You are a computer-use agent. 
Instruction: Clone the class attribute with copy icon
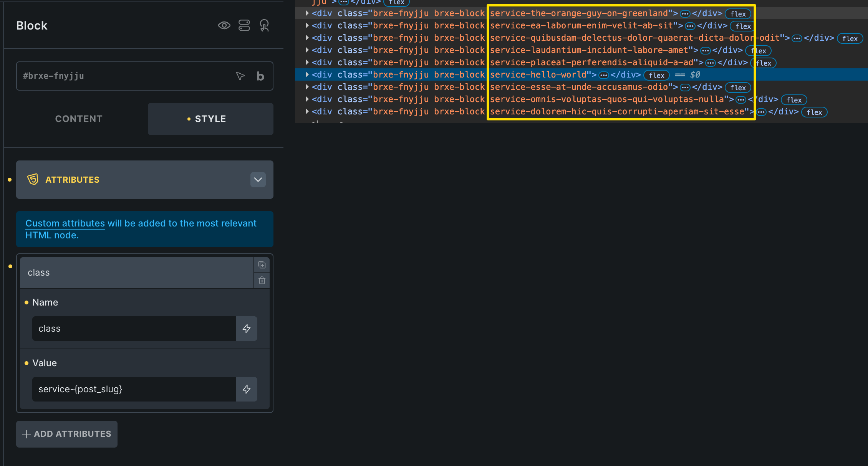pos(262,265)
